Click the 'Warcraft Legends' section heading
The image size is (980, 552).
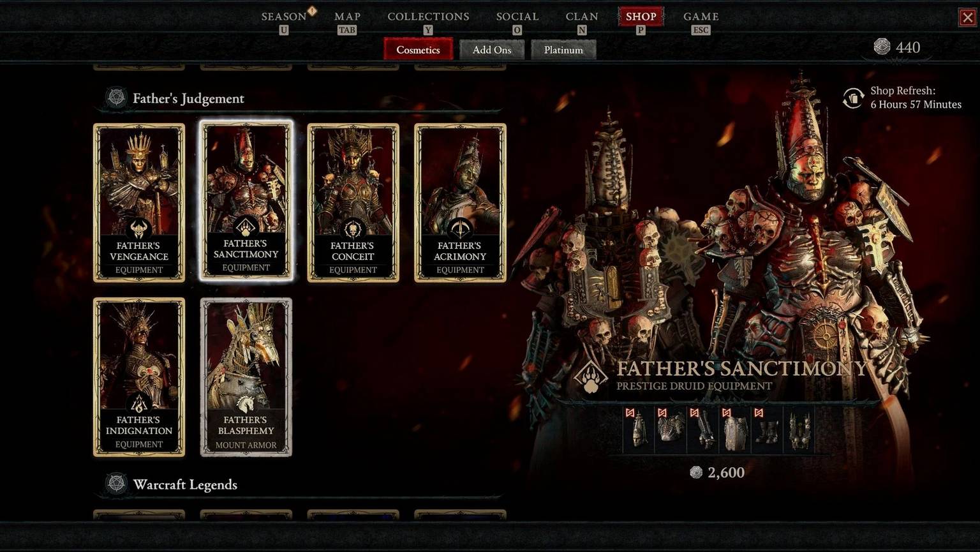click(x=185, y=484)
